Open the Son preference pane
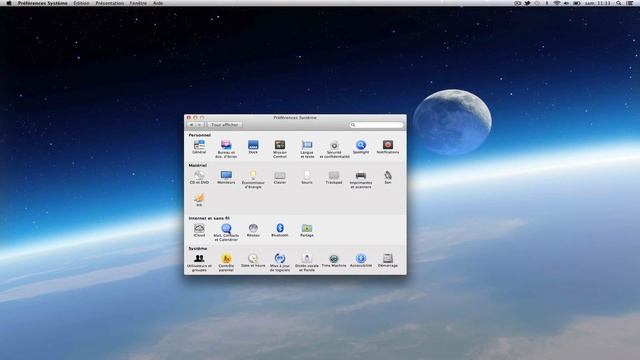The image size is (640, 360). pyautogui.click(x=388, y=178)
